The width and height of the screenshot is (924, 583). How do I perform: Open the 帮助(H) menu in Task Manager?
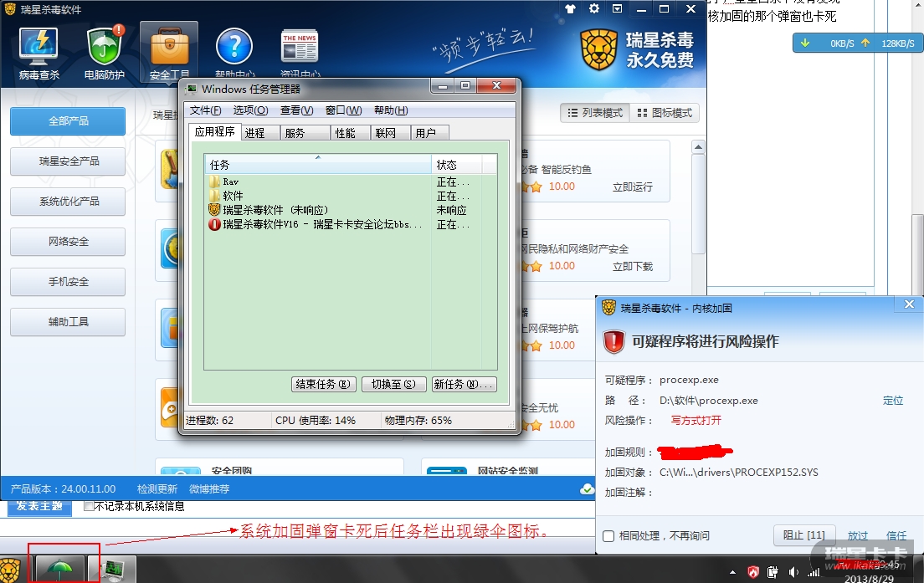pos(391,110)
